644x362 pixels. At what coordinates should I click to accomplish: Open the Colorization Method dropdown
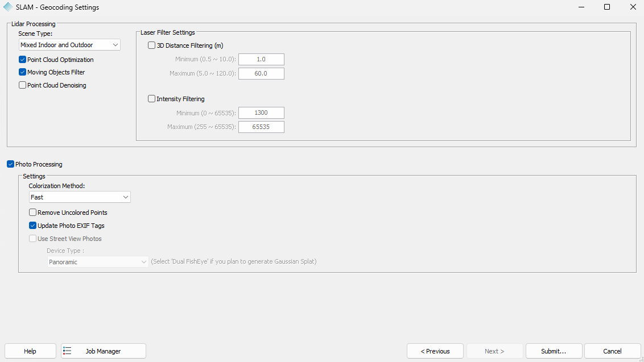[80, 197]
